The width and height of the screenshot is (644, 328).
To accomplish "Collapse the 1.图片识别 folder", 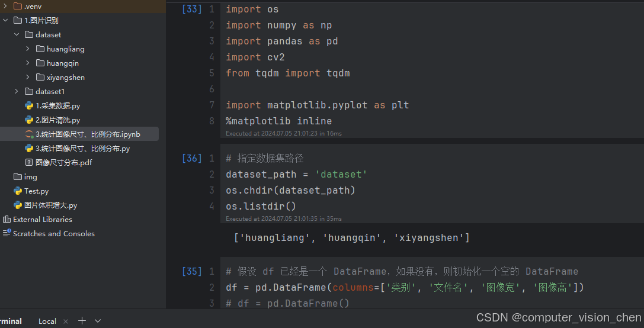I will click(x=5, y=21).
